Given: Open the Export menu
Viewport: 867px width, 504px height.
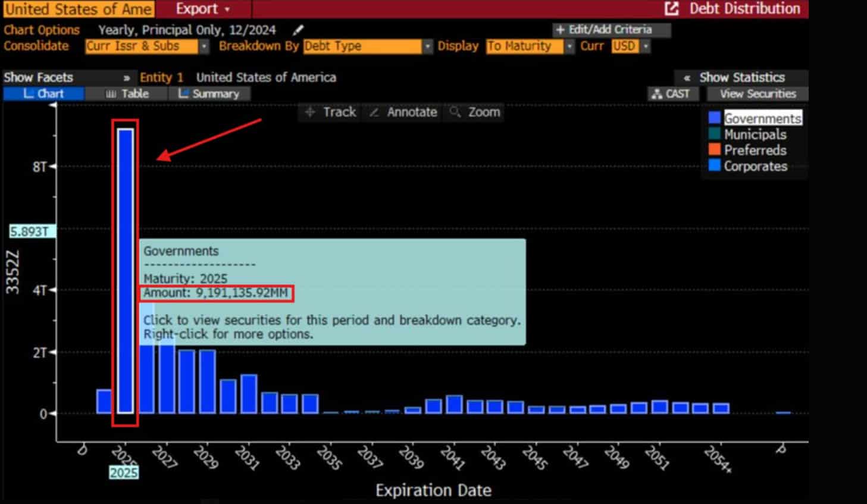Looking at the screenshot, I should pos(198,9).
